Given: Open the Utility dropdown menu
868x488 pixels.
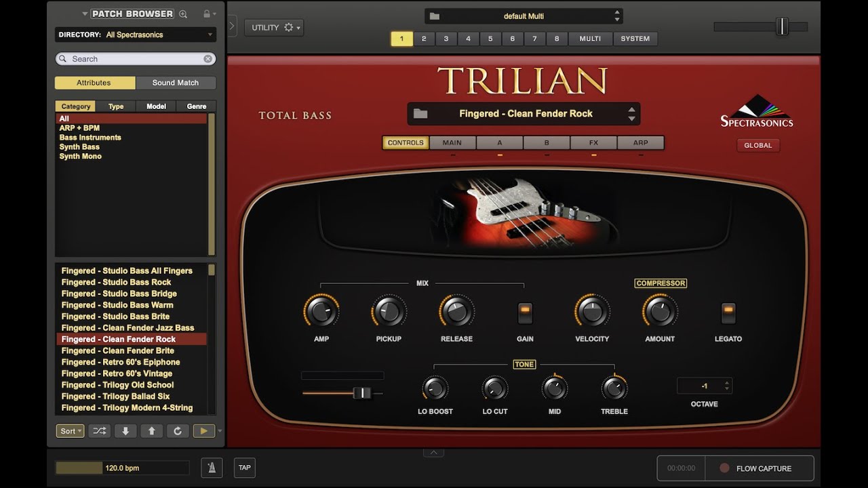Looking at the screenshot, I should tap(274, 28).
